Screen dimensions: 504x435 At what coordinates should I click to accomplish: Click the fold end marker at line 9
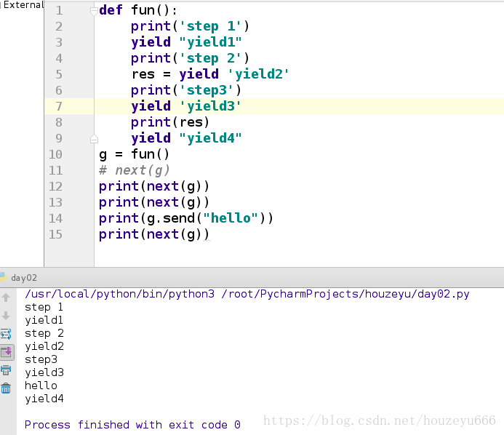94,139
